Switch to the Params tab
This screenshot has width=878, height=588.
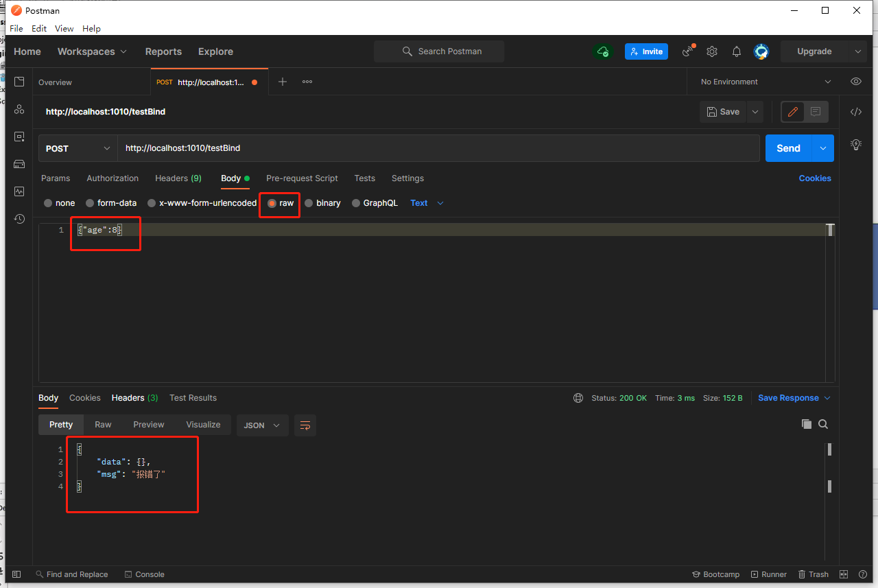click(56, 178)
